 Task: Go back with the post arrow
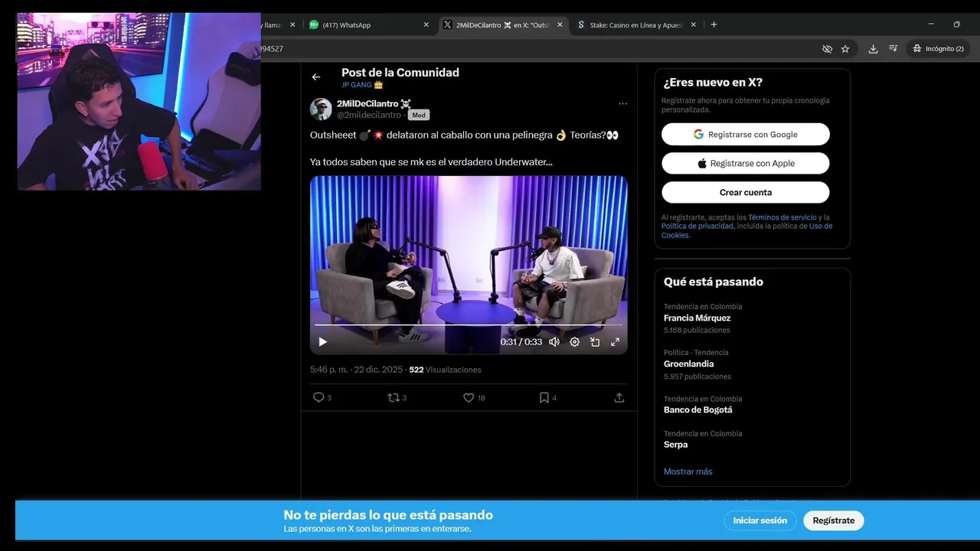(x=316, y=77)
